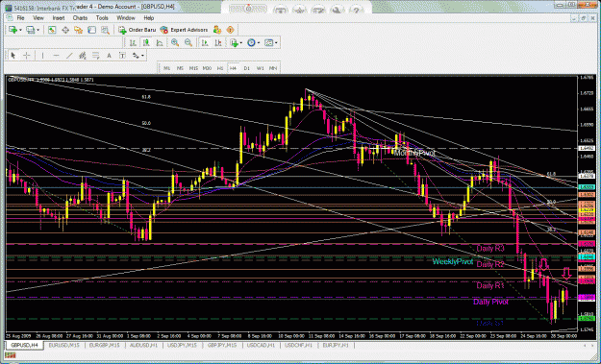Select the equidistant channel tool

click(x=83, y=56)
